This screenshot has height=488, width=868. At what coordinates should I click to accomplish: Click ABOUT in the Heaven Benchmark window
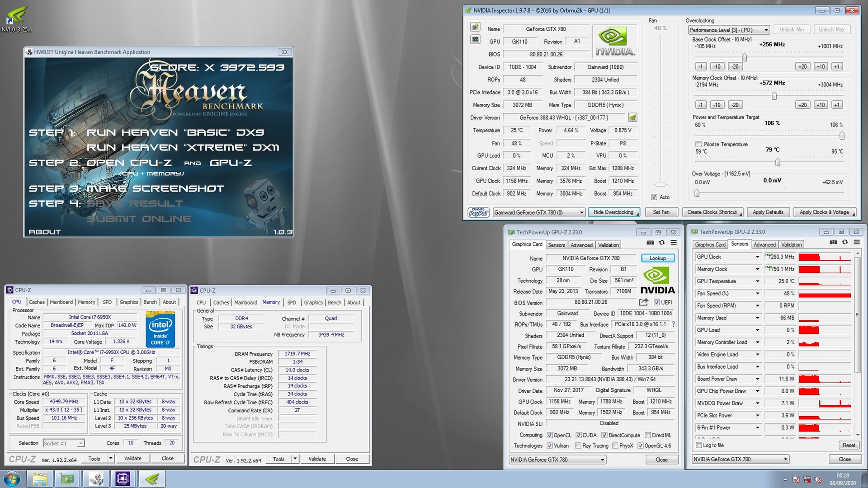coord(45,232)
